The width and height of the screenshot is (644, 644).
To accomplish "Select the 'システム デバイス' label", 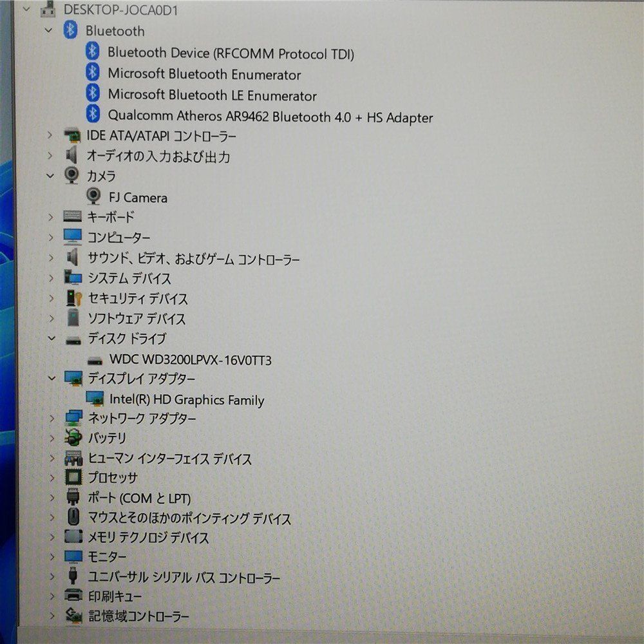I will (x=129, y=278).
